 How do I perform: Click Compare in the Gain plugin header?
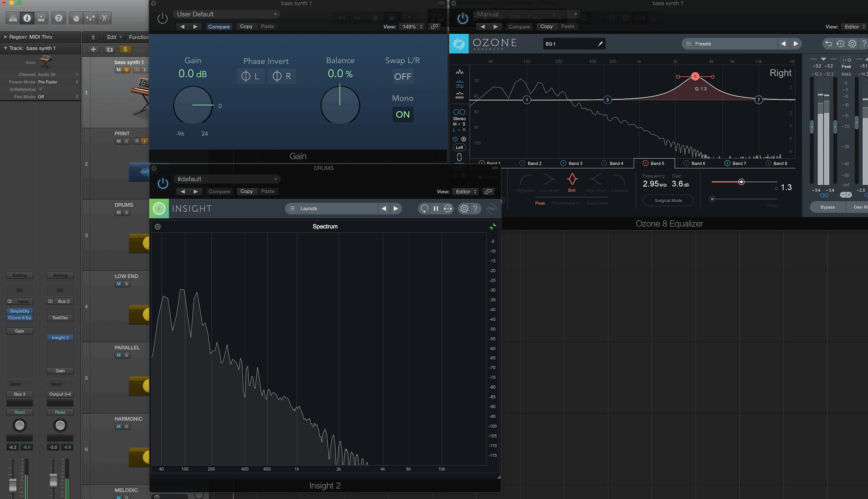[x=219, y=26]
